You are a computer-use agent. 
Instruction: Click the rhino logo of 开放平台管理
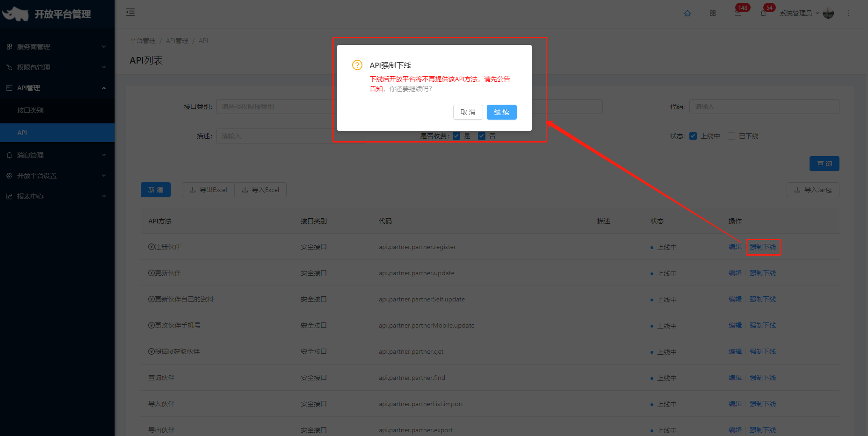(x=15, y=14)
